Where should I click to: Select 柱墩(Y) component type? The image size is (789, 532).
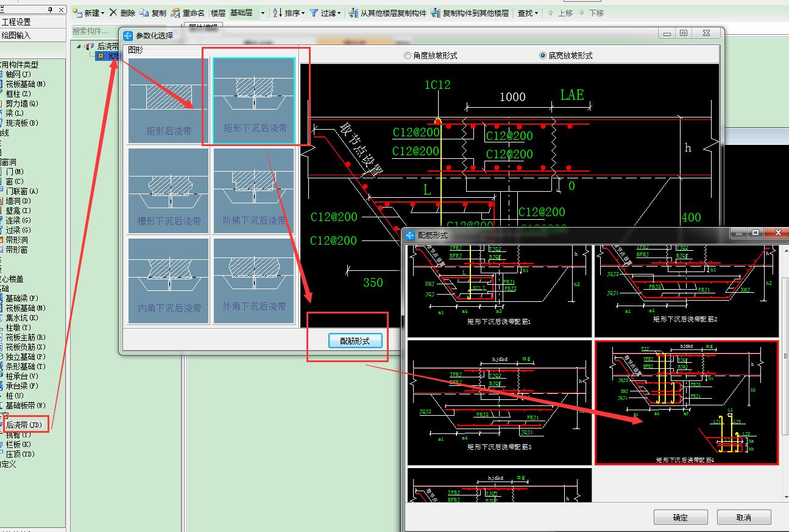tap(18, 327)
